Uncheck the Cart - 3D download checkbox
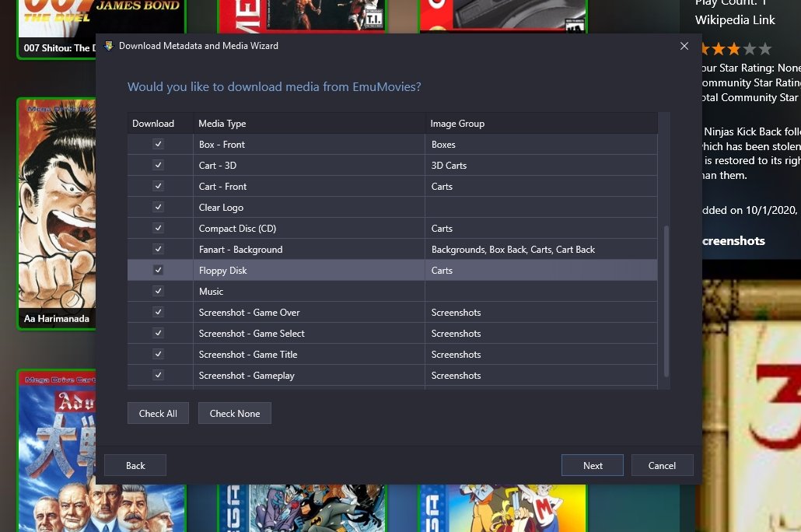Viewport: 801px width, 532px height. click(x=159, y=165)
